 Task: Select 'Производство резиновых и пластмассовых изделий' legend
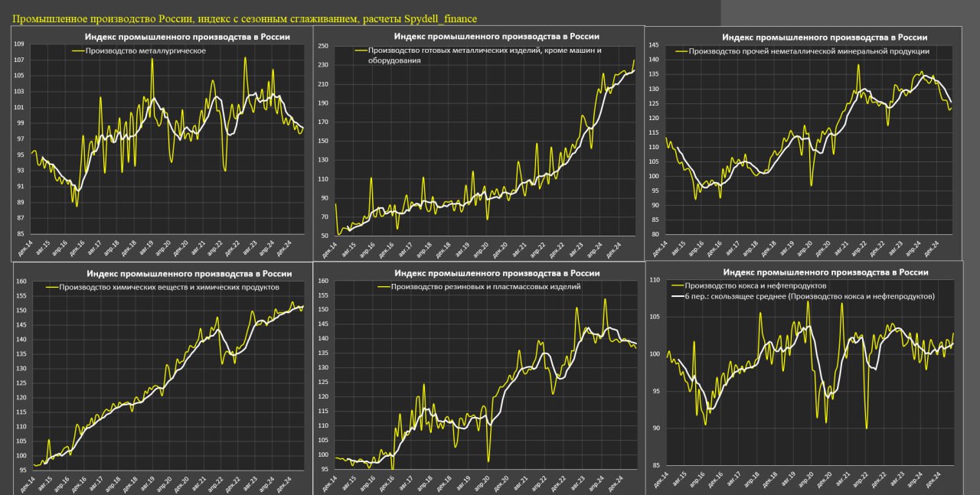coord(485,287)
